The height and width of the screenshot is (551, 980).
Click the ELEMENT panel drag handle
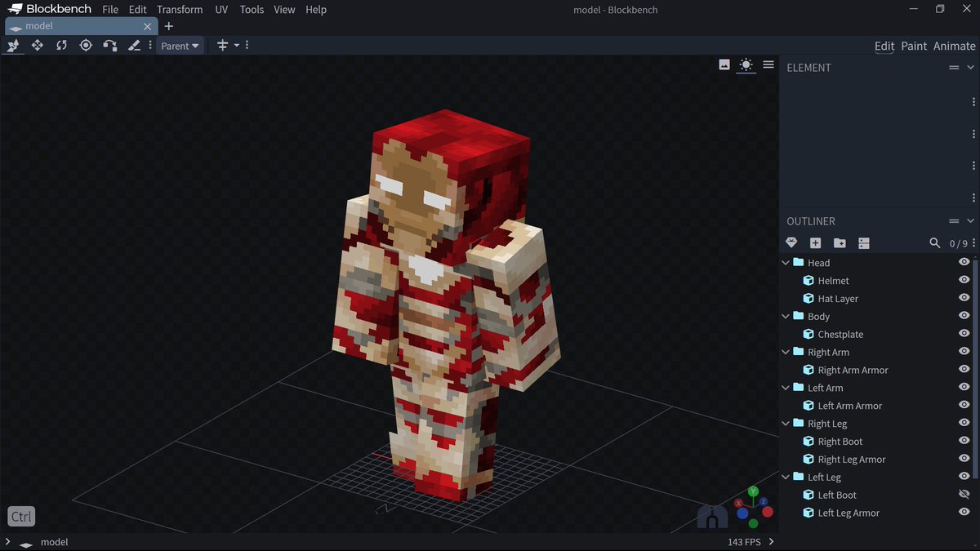[954, 68]
